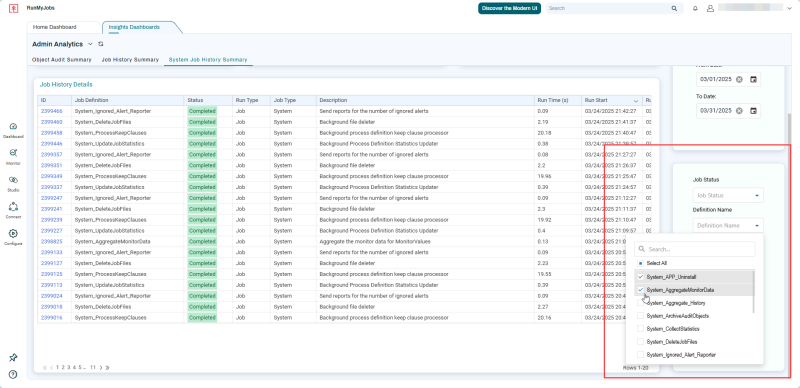Switch to the Job History Summary tab
Viewport: 800px width, 388px height.
(x=130, y=60)
